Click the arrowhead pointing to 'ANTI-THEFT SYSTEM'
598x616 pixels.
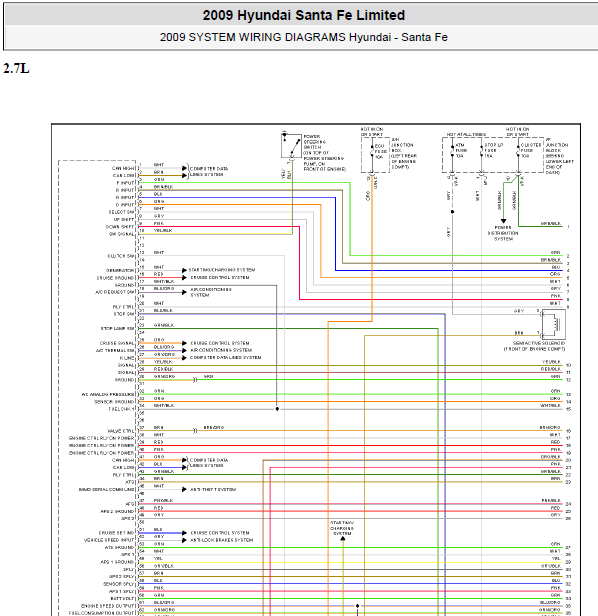[184, 490]
